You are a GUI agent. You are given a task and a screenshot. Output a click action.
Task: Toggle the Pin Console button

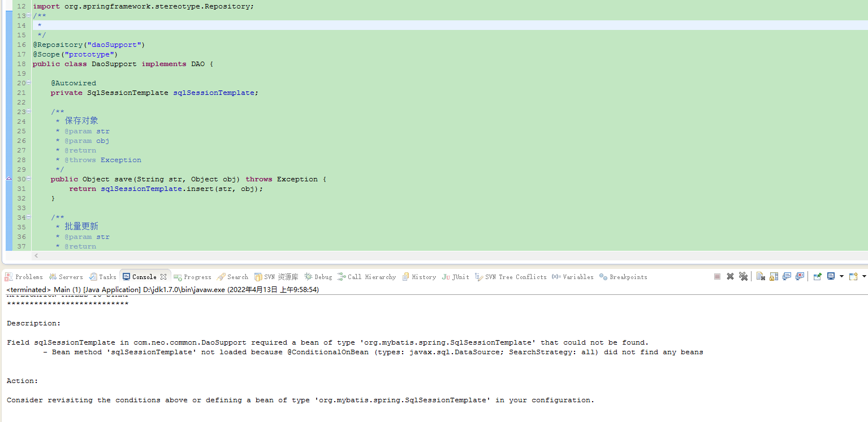click(x=817, y=276)
